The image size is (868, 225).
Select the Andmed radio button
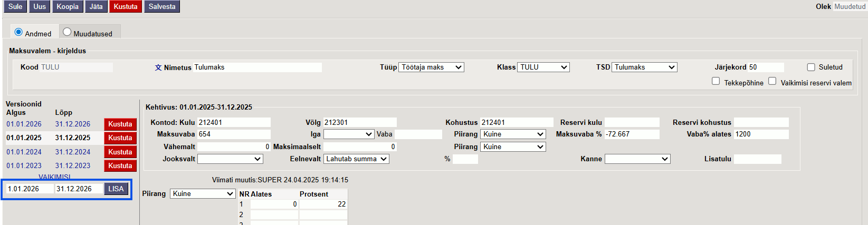18,32
